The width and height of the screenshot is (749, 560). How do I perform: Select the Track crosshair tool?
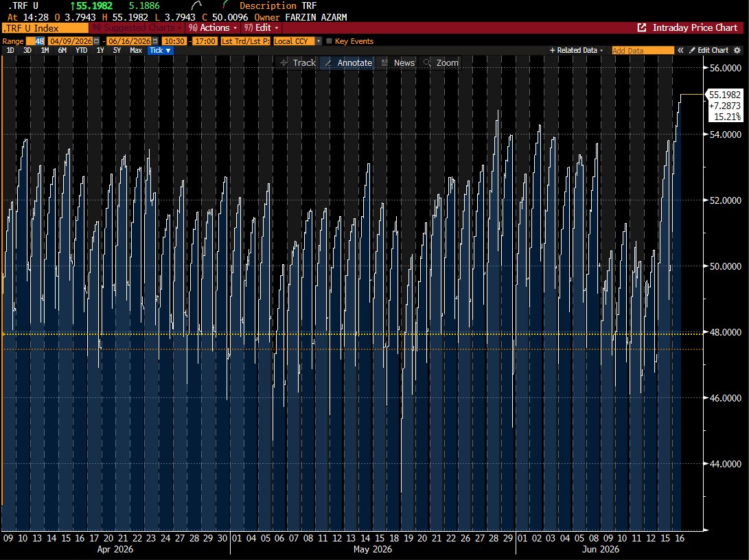click(x=298, y=62)
